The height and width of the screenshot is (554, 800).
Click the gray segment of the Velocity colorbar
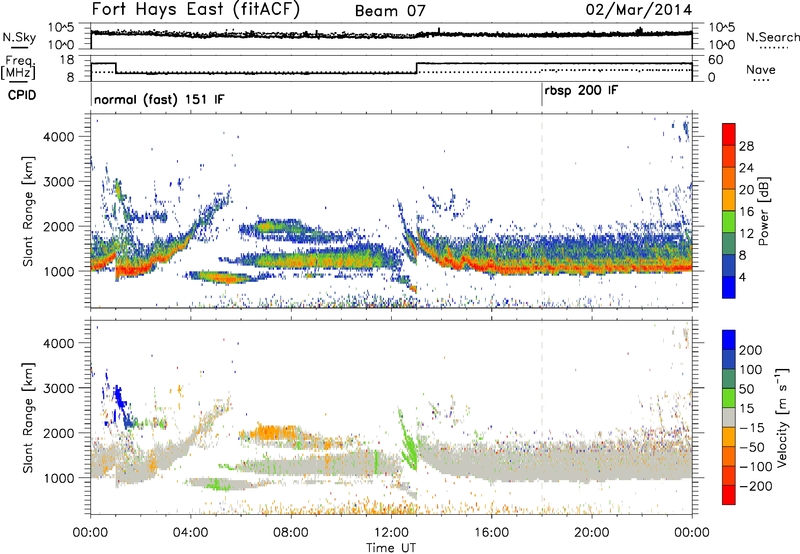point(729,418)
